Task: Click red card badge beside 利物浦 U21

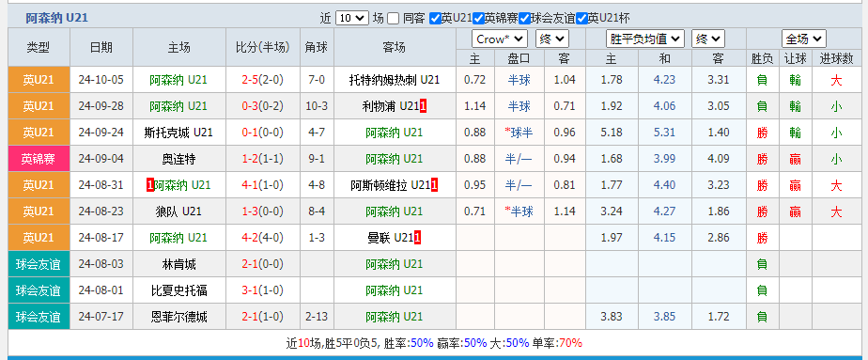Action: click(423, 106)
